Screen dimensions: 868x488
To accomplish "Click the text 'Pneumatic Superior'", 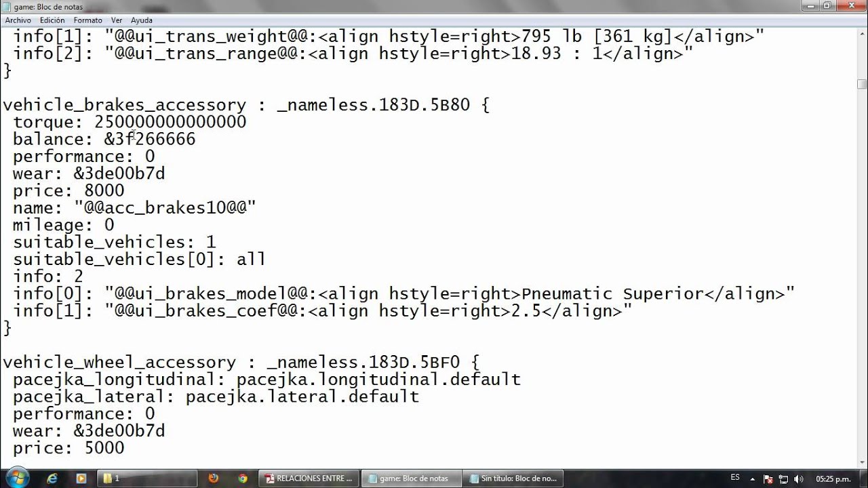I will tap(612, 293).
